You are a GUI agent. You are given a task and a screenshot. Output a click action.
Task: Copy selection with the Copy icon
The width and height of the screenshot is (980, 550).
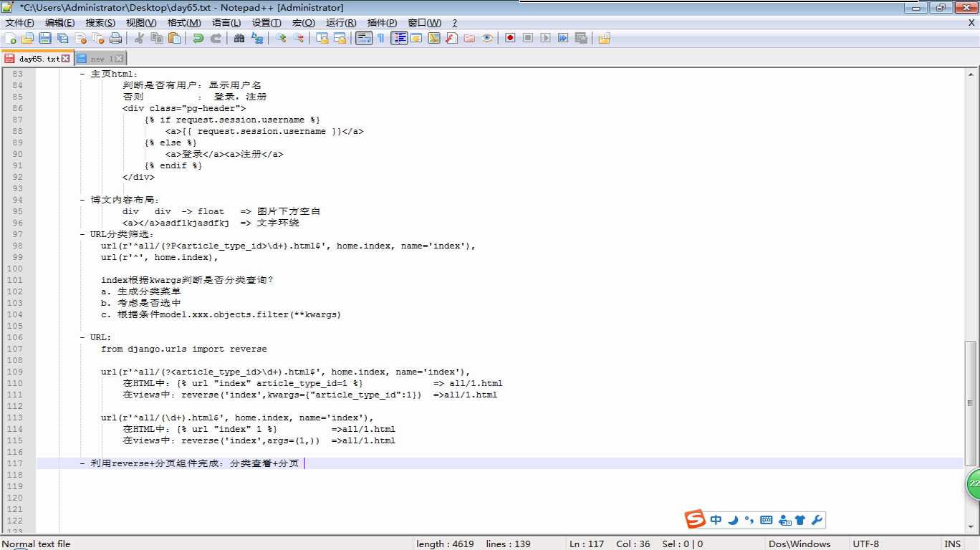pyautogui.click(x=157, y=38)
